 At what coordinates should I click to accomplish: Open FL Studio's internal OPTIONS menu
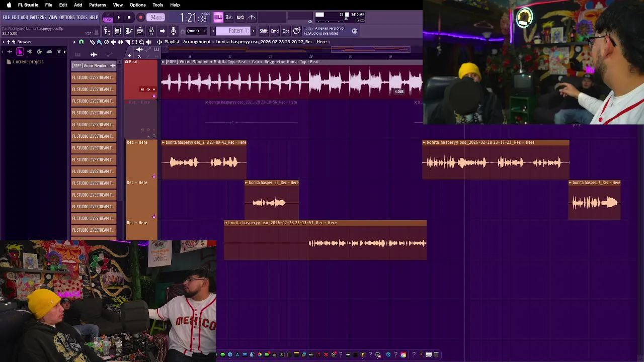pyautogui.click(x=67, y=17)
